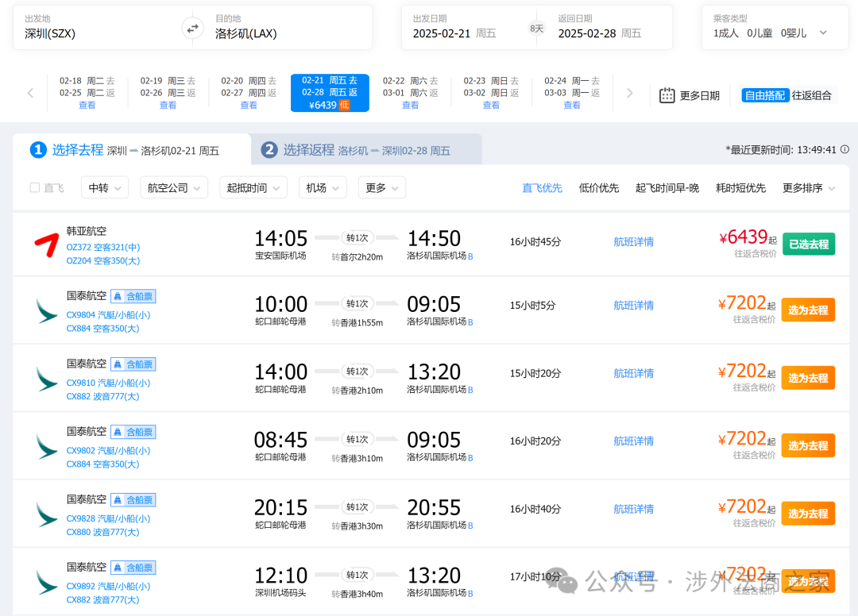Click 已选去程 button on Asiana flight
Screen dimensions: 858x616
[x=808, y=244]
